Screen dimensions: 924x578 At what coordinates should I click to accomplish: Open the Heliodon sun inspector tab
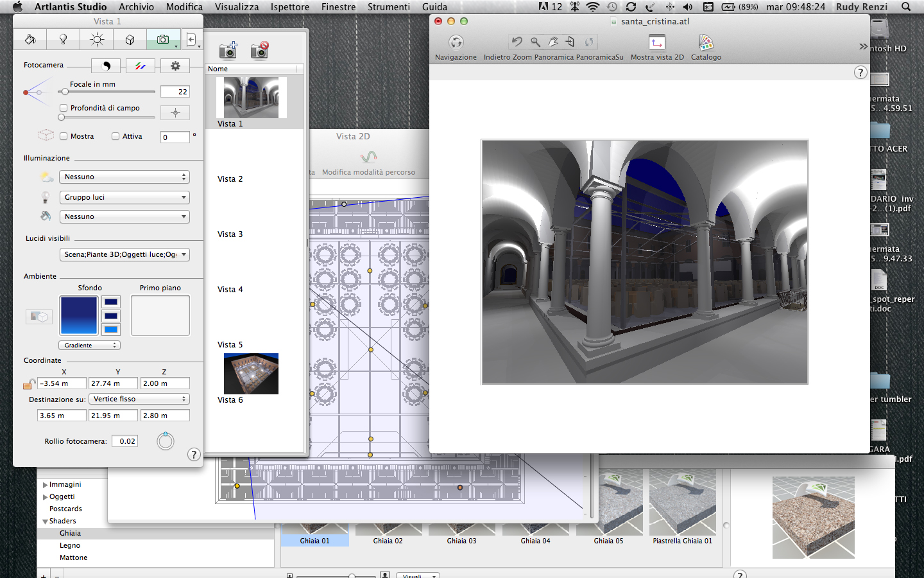[97, 40]
